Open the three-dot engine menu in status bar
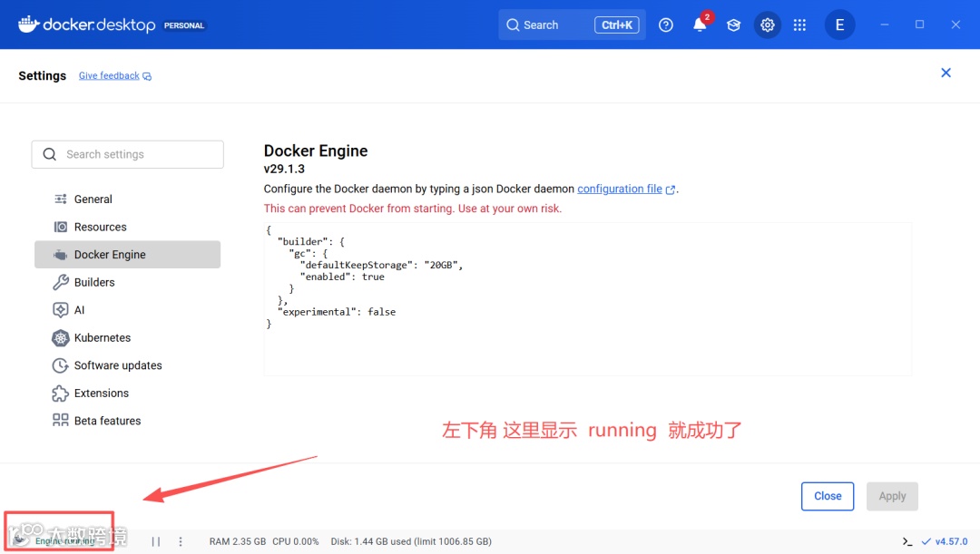 coord(181,541)
